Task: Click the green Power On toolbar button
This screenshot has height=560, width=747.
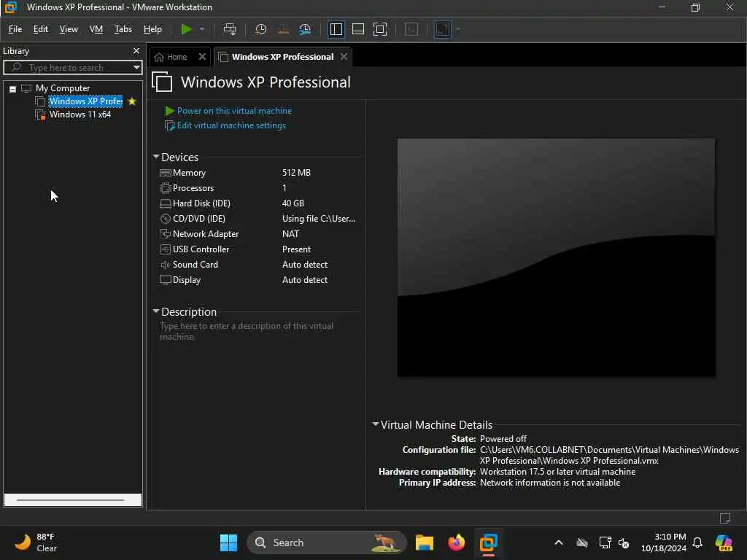Action: (186, 29)
